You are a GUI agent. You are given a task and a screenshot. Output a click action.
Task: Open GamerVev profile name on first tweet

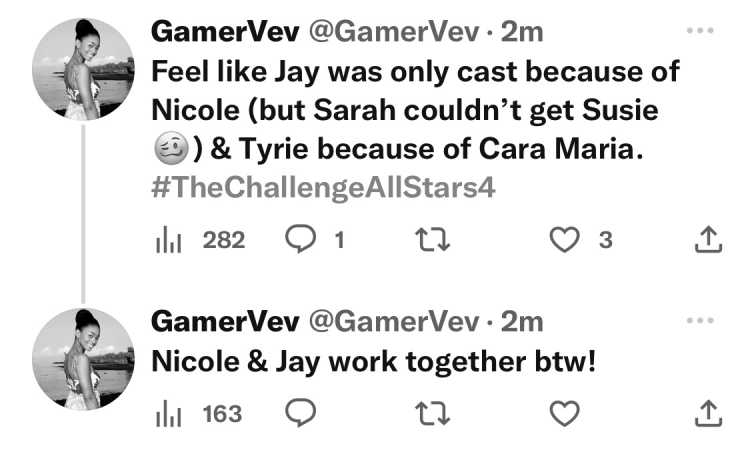click(x=225, y=32)
